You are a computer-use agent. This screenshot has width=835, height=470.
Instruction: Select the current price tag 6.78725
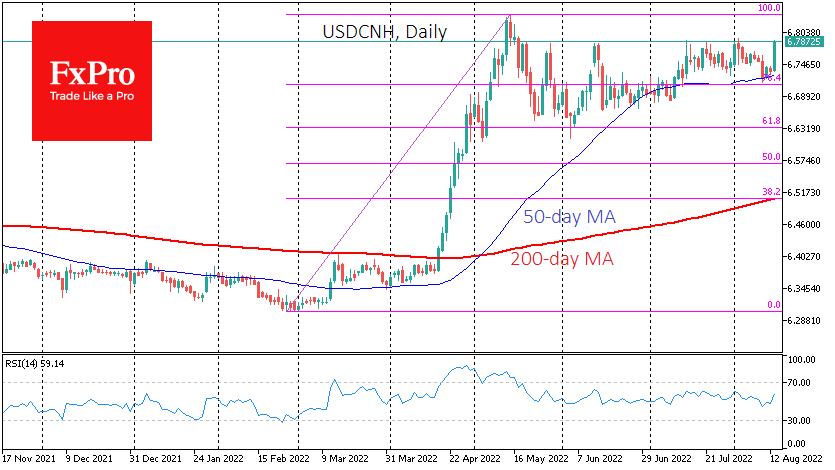click(803, 42)
